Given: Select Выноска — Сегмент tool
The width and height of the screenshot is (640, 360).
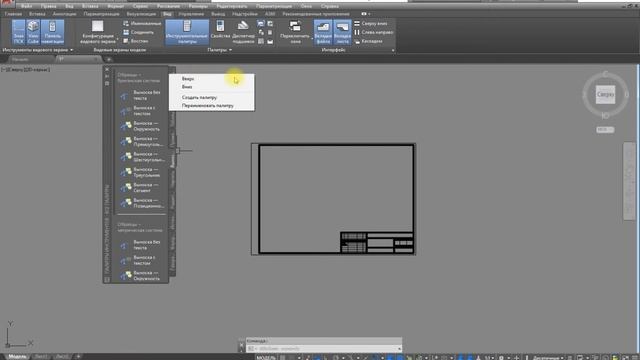Looking at the screenshot, I should tap(141, 187).
